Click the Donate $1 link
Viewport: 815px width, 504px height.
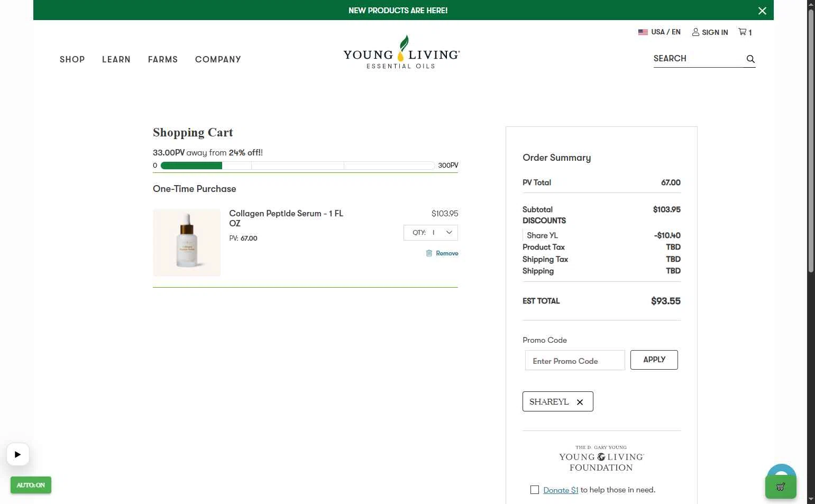tap(561, 490)
